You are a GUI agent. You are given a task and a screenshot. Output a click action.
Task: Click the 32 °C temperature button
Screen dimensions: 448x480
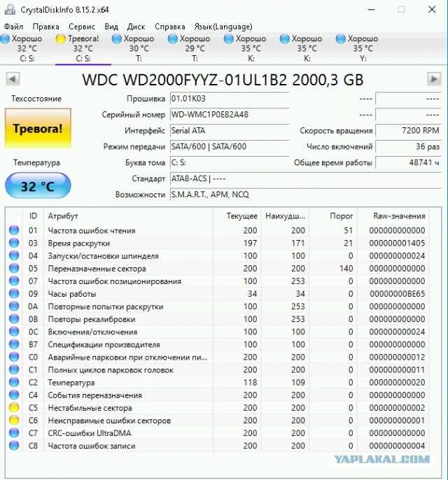[x=38, y=186]
